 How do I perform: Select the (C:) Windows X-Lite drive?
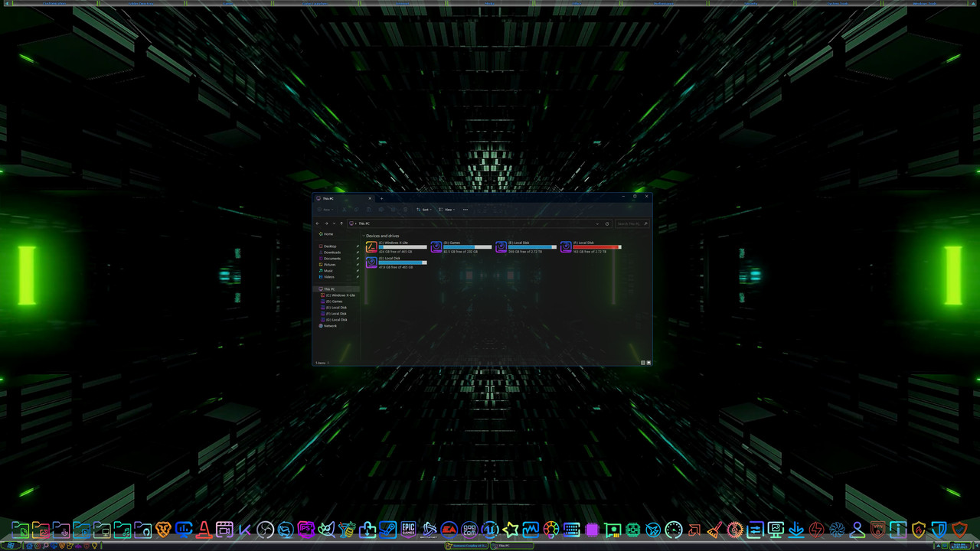point(396,247)
